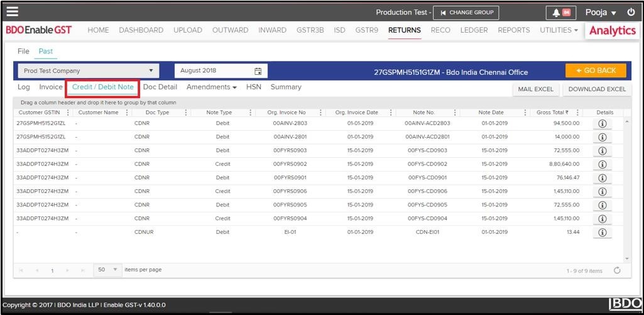644x315 pixels.
Task: Switch to the File tab
Action: click(x=23, y=51)
